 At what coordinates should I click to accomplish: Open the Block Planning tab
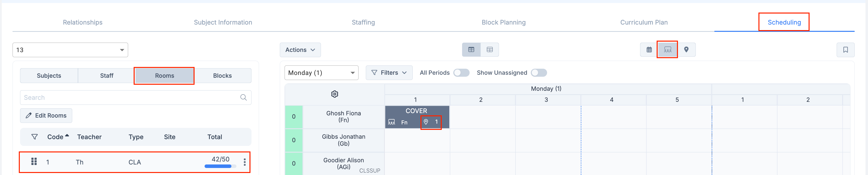coord(503,22)
